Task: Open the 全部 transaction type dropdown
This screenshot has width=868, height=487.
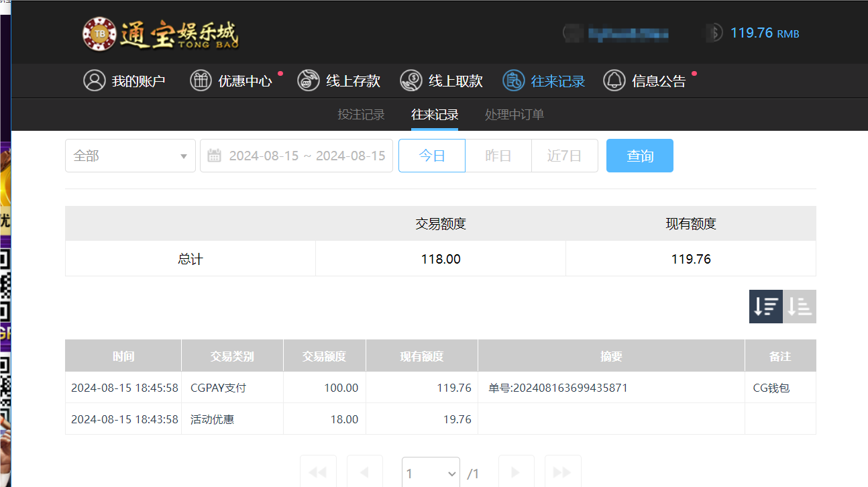Action: pos(130,155)
